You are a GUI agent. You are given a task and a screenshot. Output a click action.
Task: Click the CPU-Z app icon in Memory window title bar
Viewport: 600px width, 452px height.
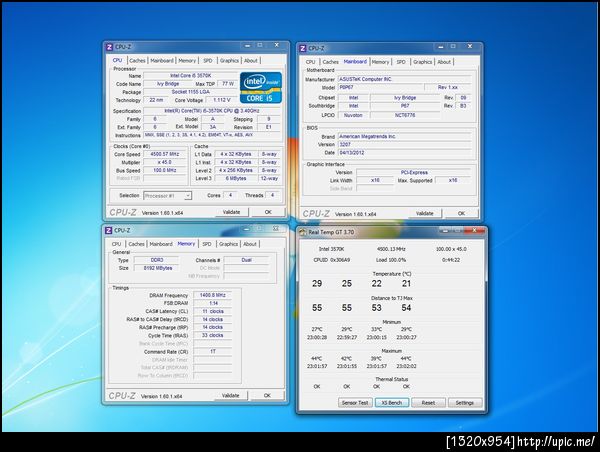coord(108,230)
